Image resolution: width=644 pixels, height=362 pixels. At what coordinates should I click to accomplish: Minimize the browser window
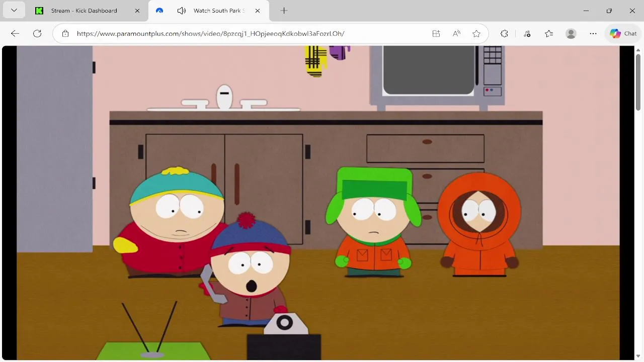point(586,11)
